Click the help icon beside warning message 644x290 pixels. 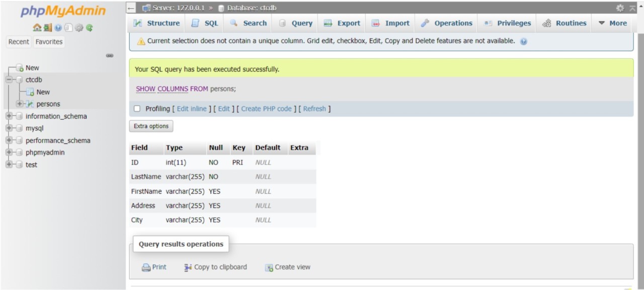pos(524,42)
